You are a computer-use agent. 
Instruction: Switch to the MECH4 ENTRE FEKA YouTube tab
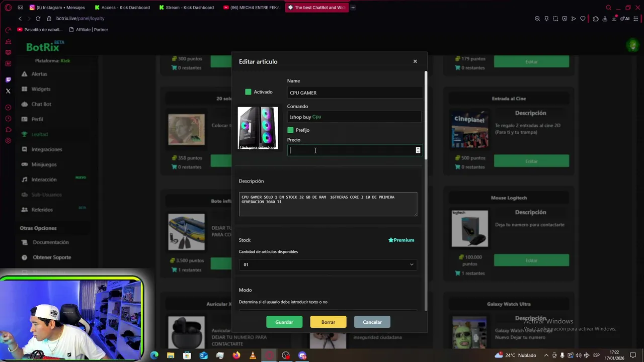pyautogui.click(x=251, y=8)
